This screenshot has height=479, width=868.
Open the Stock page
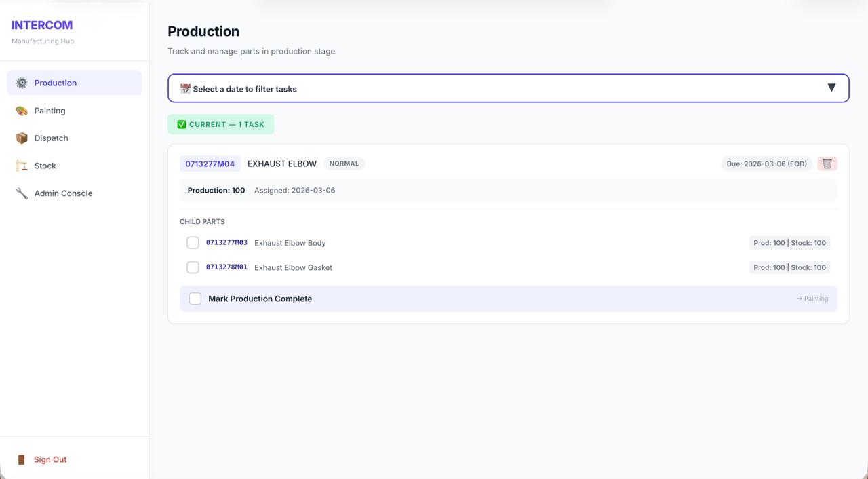[74, 166]
